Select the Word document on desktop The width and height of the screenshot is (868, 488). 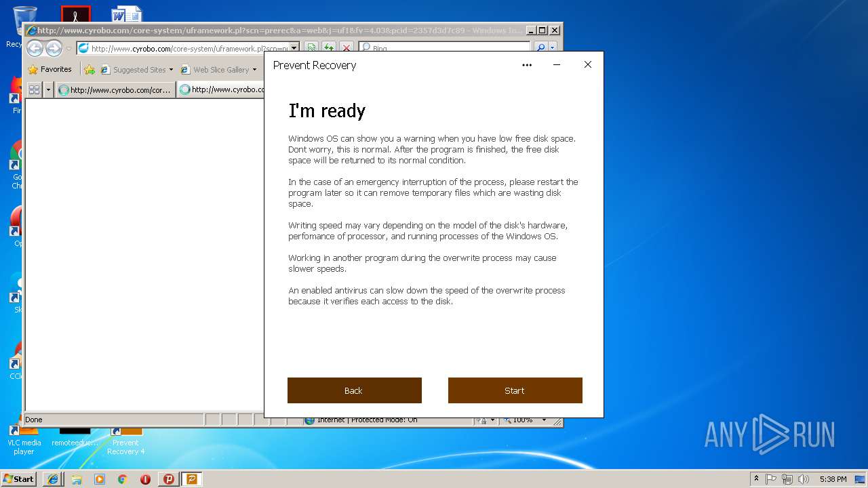pyautogui.click(x=127, y=14)
